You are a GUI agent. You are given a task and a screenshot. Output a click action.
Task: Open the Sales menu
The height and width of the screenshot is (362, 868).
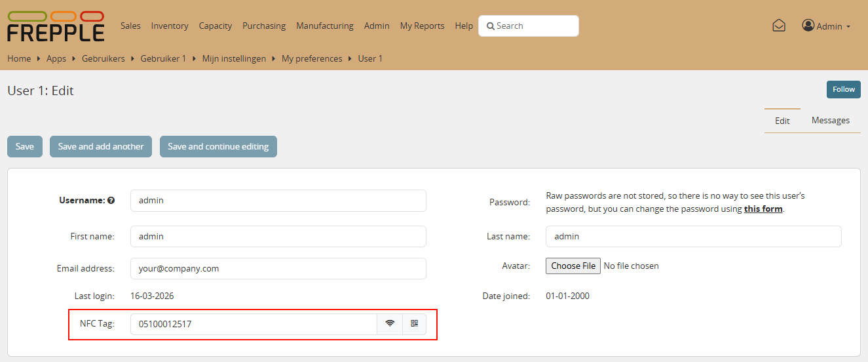pyautogui.click(x=130, y=26)
